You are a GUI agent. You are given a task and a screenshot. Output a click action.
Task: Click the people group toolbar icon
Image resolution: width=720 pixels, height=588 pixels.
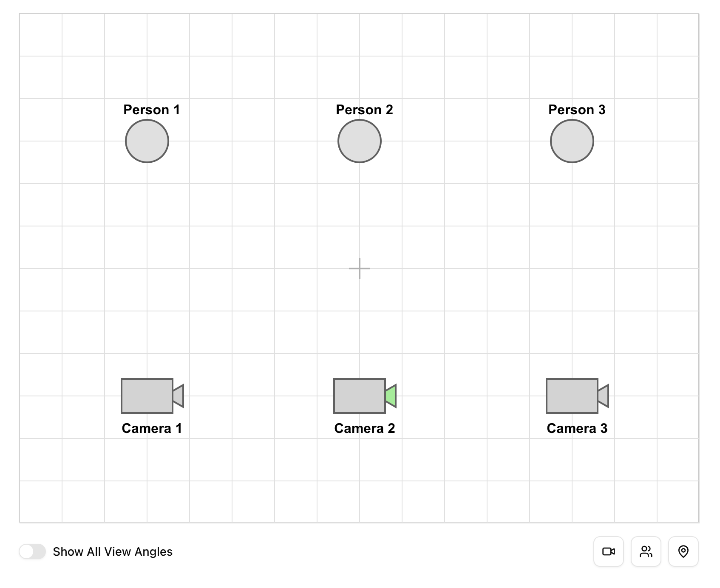pyautogui.click(x=646, y=551)
